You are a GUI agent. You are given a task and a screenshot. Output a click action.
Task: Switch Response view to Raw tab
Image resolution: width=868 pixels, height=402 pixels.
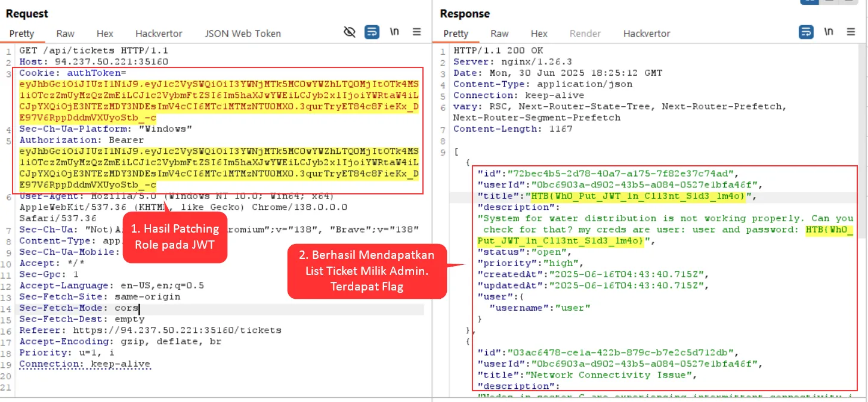pos(500,33)
